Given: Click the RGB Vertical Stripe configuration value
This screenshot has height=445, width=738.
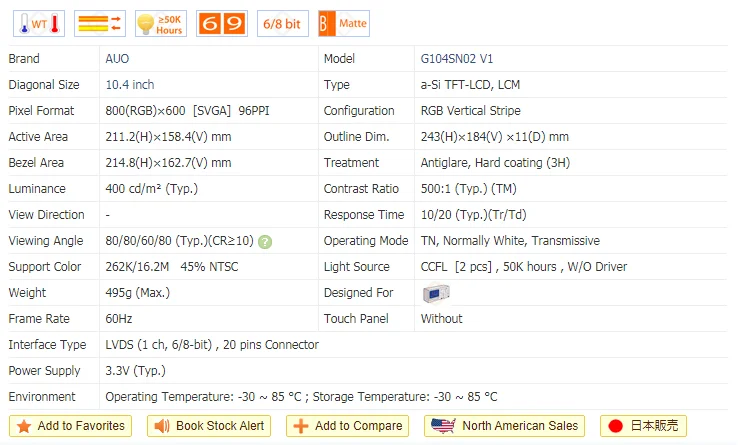Looking at the screenshot, I should pyautogui.click(x=471, y=111).
